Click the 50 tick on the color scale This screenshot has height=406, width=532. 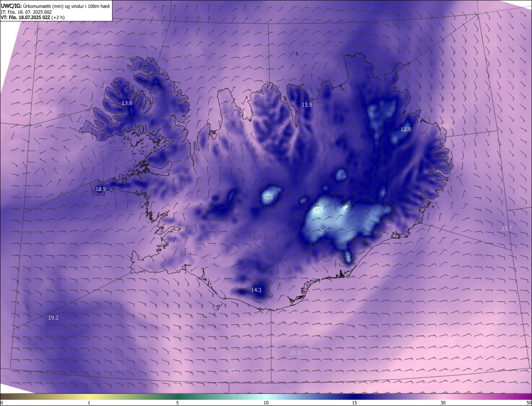(x=529, y=403)
